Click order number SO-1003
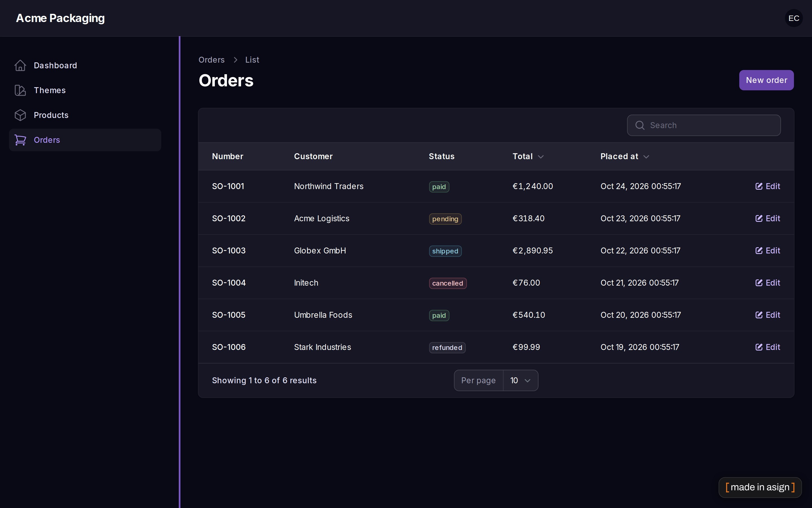 click(x=229, y=251)
